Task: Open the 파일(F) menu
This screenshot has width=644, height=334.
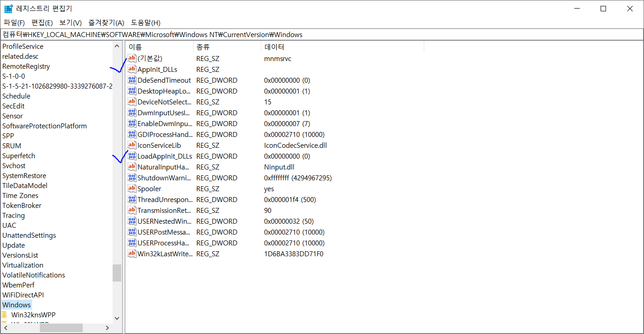Action: point(14,23)
